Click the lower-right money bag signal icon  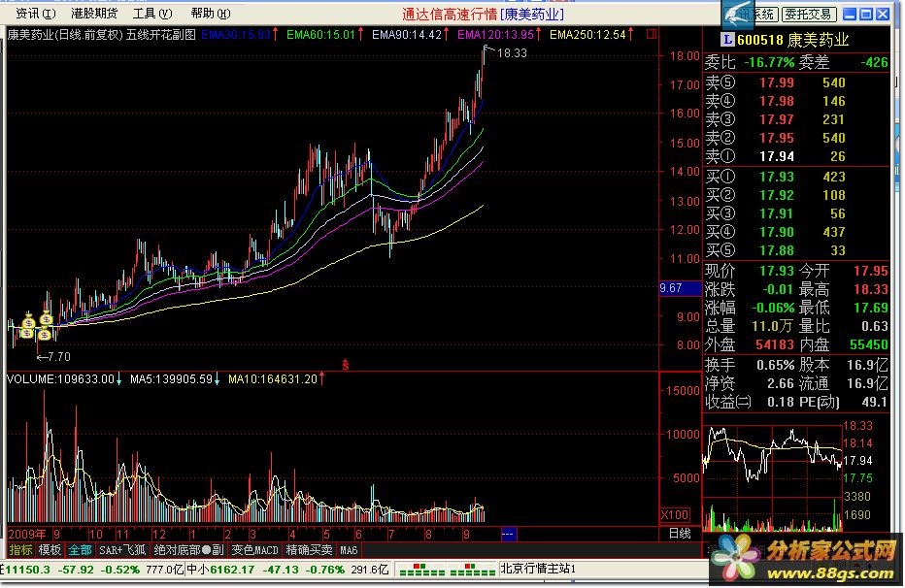pos(45,334)
